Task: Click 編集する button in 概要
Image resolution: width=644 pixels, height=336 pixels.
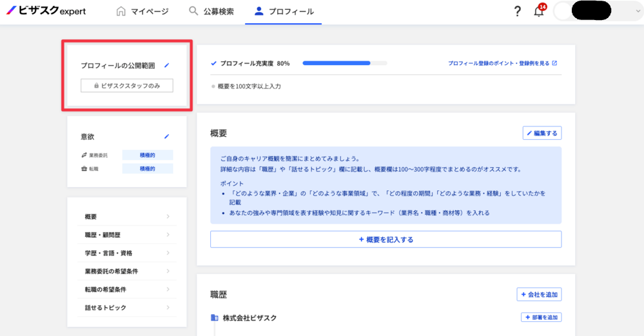Action: 542,133
